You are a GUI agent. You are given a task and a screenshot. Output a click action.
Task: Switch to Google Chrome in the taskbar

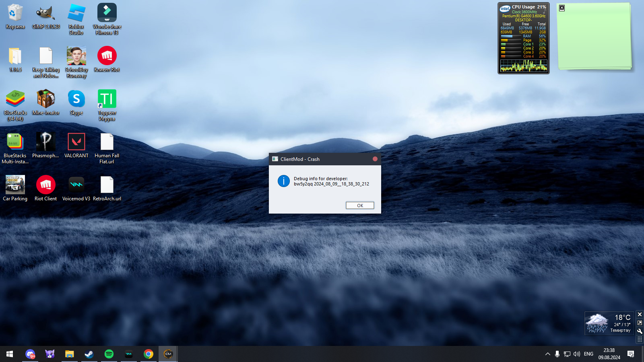pyautogui.click(x=149, y=354)
